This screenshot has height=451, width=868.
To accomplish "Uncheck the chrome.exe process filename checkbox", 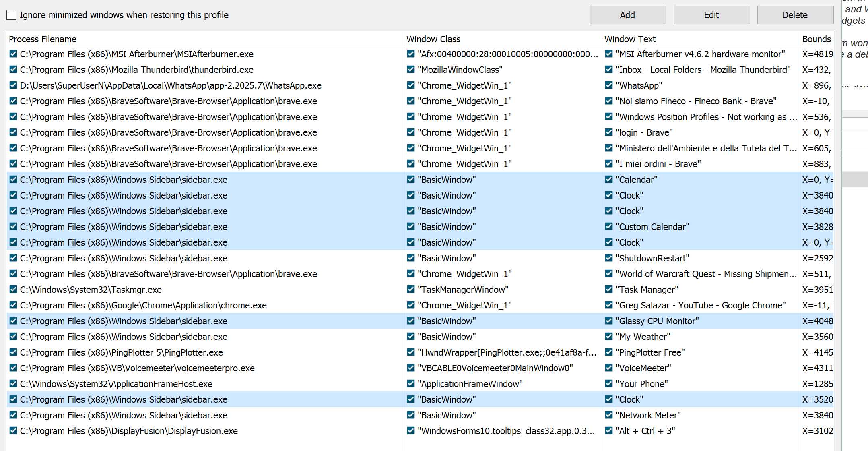I will [13, 305].
